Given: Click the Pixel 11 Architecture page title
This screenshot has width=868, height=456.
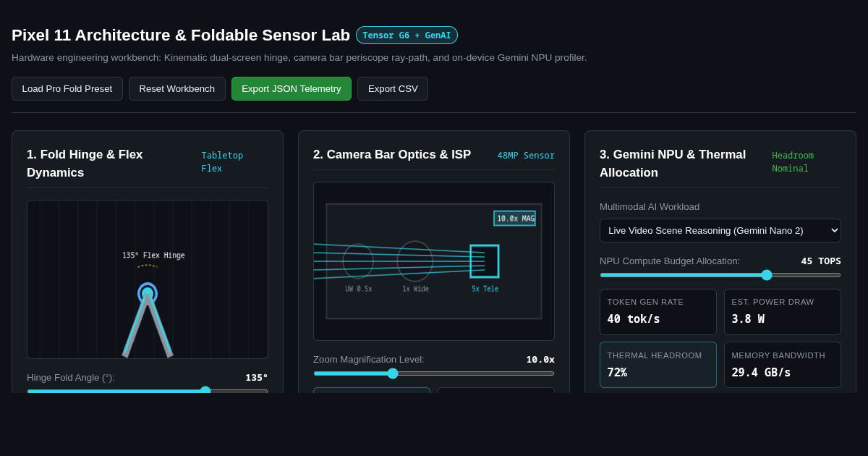Looking at the screenshot, I should tap(181, 35).
